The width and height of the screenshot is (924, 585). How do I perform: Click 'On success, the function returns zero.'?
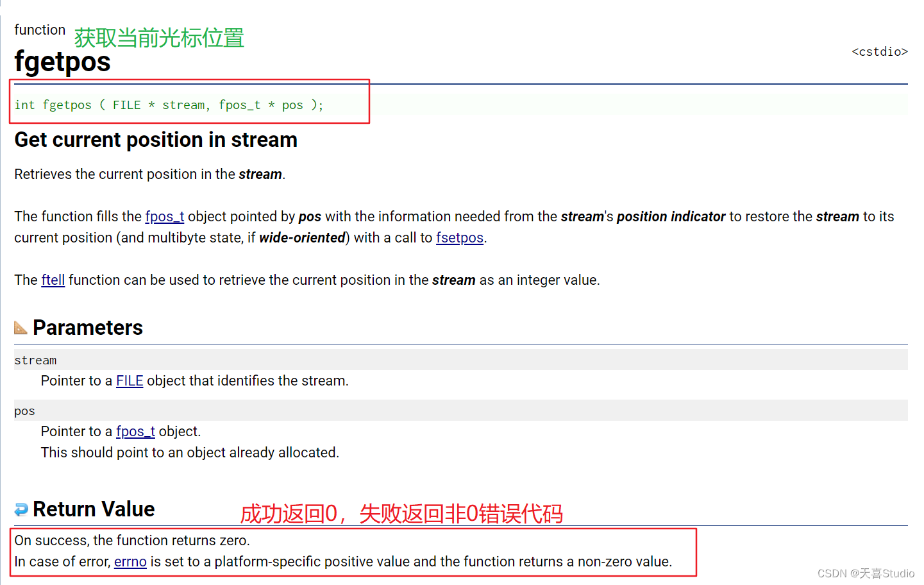[x=132, y=541]
